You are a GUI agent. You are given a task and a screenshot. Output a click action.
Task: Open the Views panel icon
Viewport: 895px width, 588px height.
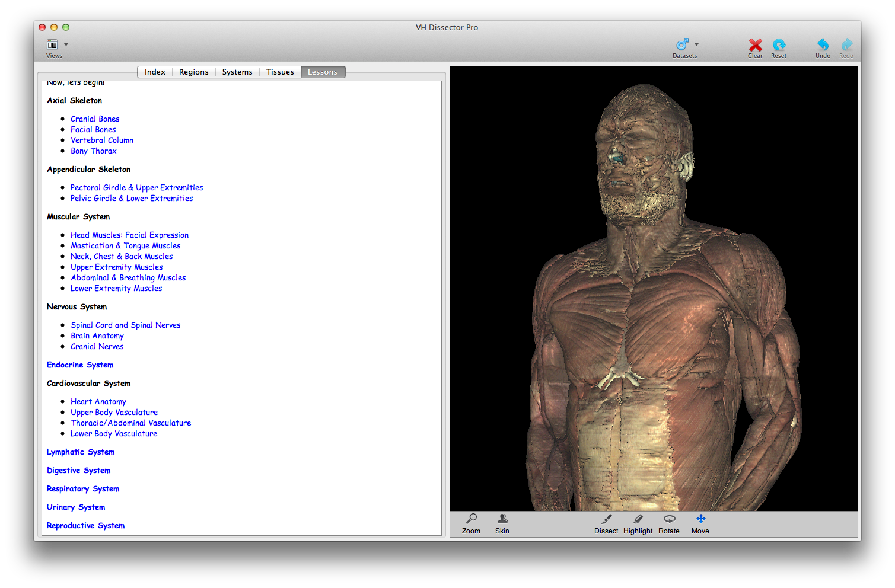point(52,44)
